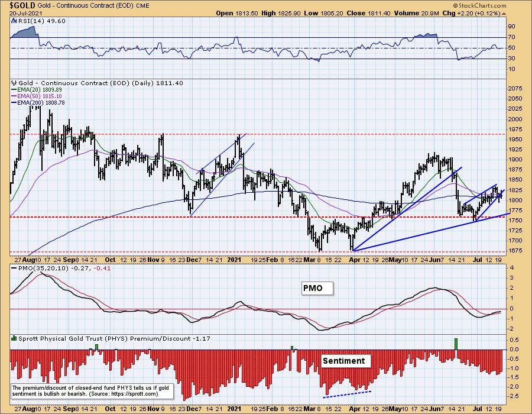Screen dimensions: 532x414
Task: Click the 'RSI(14) 49.60' label
Action: 41,21
